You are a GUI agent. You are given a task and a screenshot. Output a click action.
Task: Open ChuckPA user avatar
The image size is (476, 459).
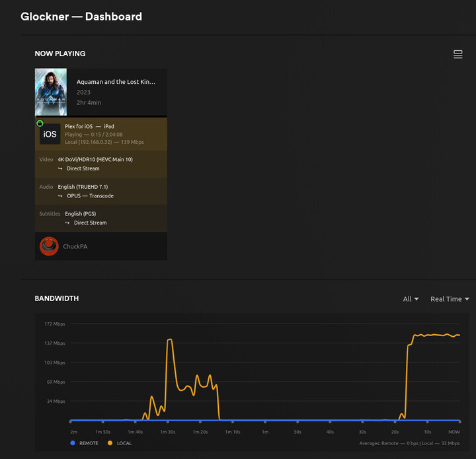49,246
